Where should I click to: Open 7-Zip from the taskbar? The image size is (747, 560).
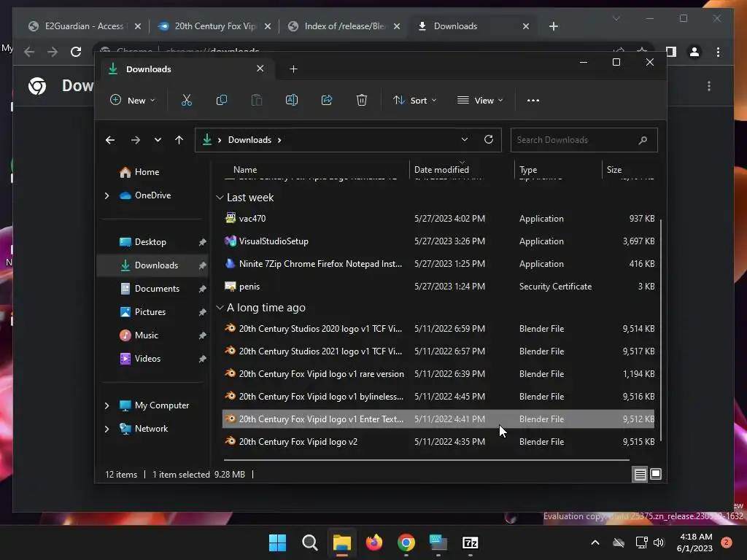(x=471, y=542)
